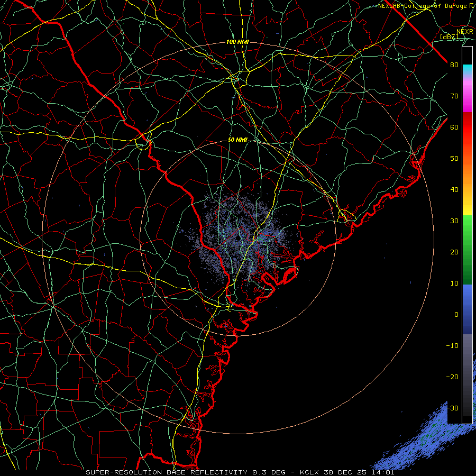Click the 10 value on the dBZ scale
Viewport: 476px width, 476px height.
454,283
